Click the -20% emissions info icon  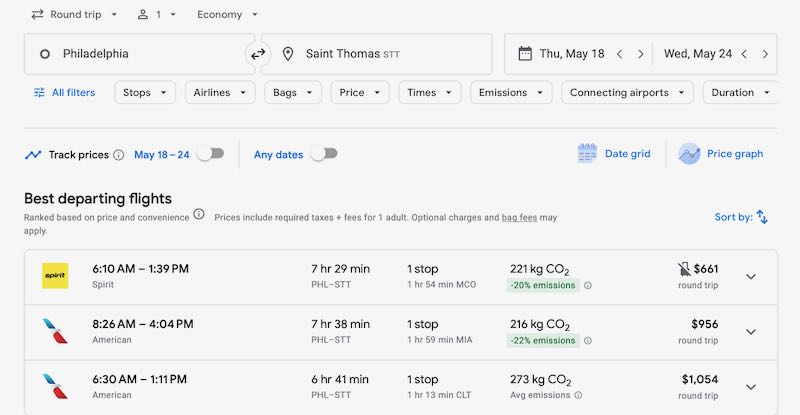coord(588,285)
